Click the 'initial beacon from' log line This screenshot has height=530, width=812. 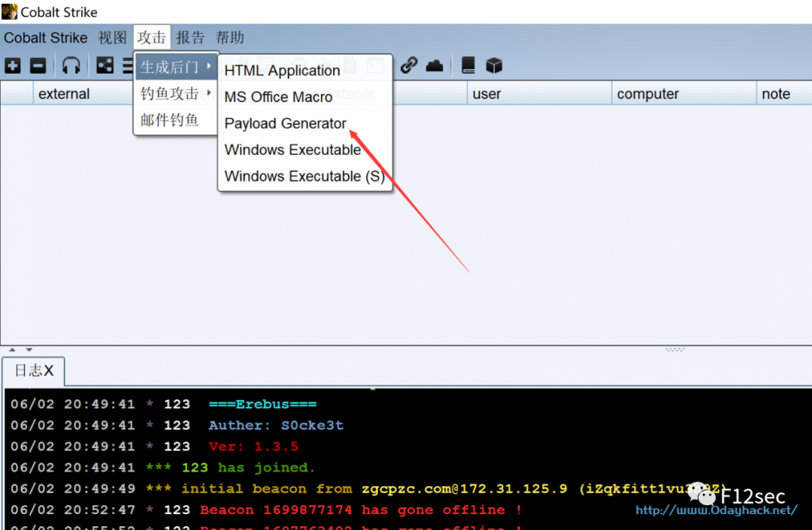(x=366, y=489)
